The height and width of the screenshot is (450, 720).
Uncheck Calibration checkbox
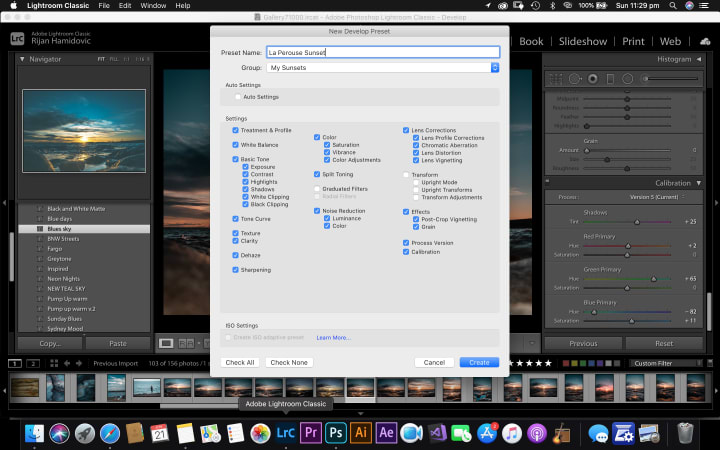(x=406, y=252)
